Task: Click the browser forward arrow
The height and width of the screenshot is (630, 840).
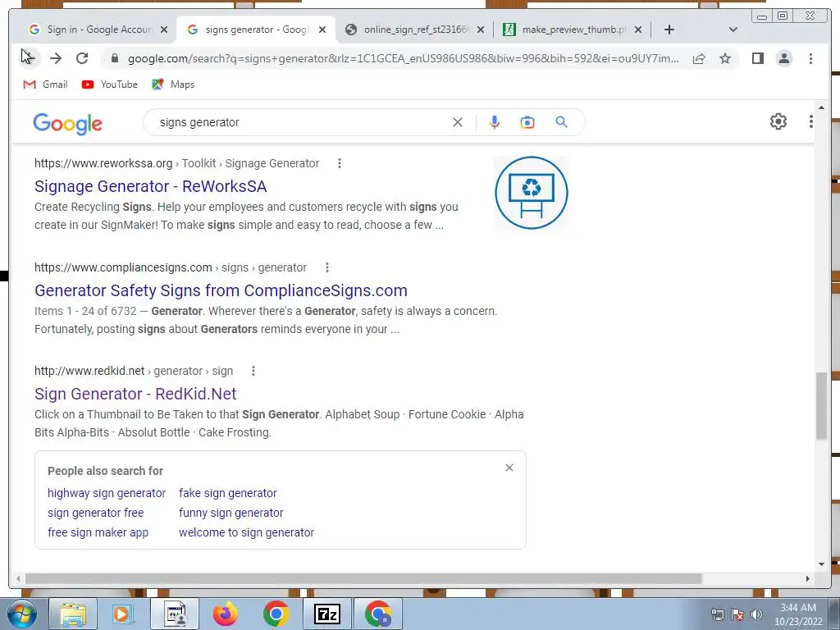Action: point(56,58)
